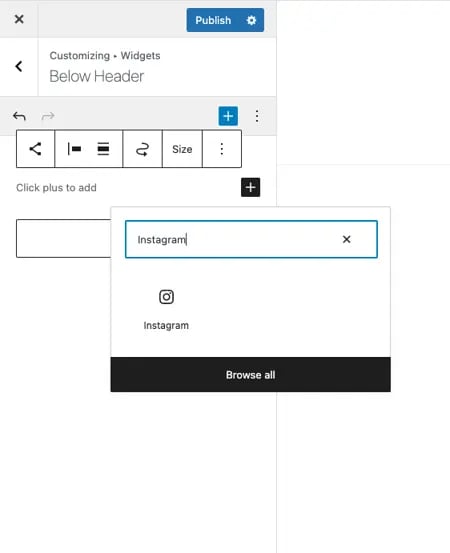Open the blue add block inserter
This screenshot has width=450, height=553.
228,116
